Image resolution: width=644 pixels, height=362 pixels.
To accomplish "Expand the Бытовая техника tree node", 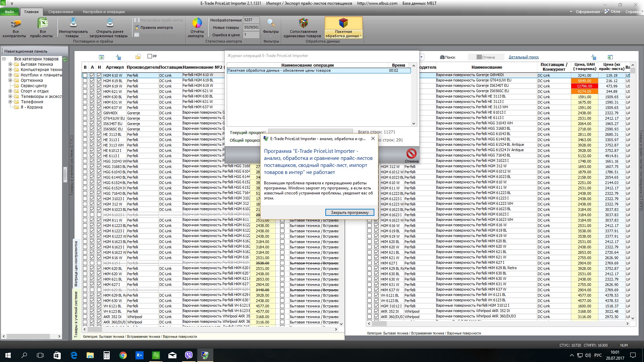I will (10, 64).
